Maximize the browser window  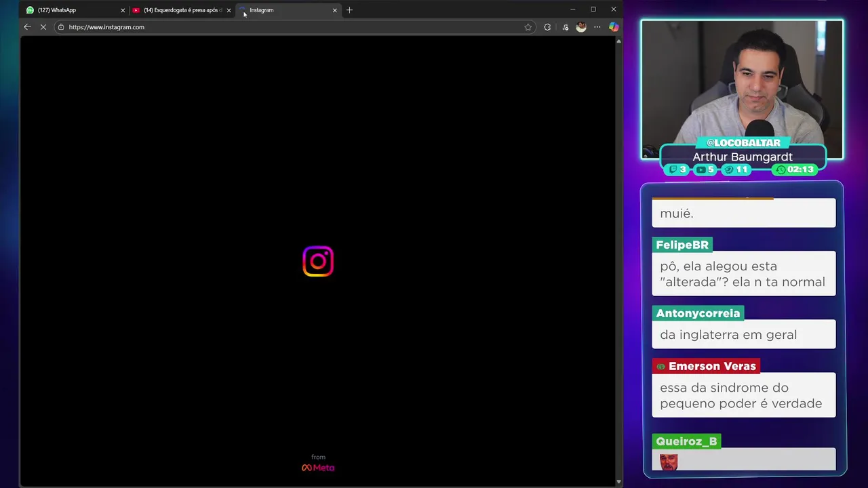click(593, 9)
